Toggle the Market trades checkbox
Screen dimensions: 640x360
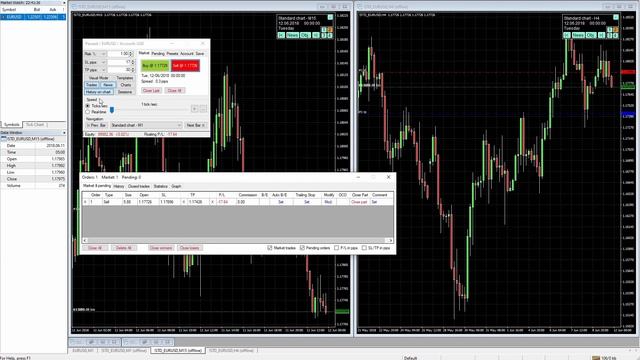(x=270, y=248)
